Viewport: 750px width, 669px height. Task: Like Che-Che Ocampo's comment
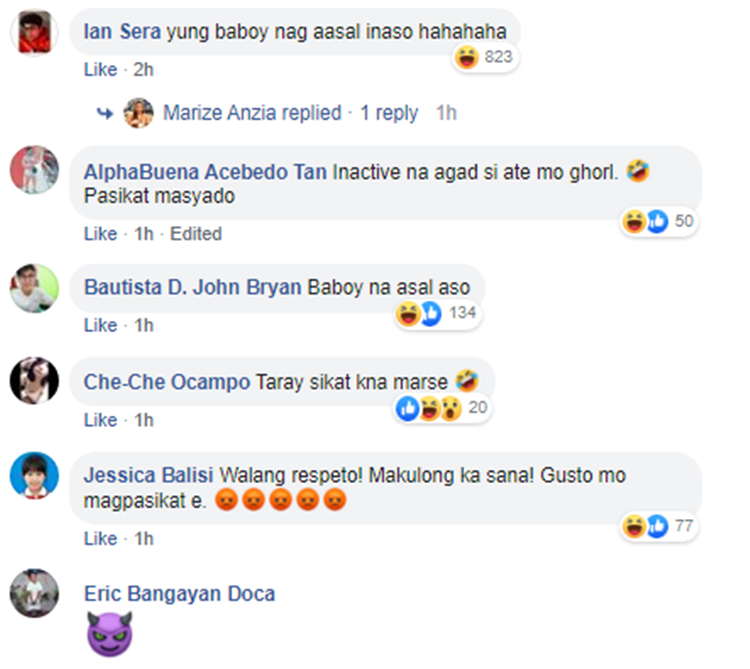pyautogui.click(x=100, y=420)
